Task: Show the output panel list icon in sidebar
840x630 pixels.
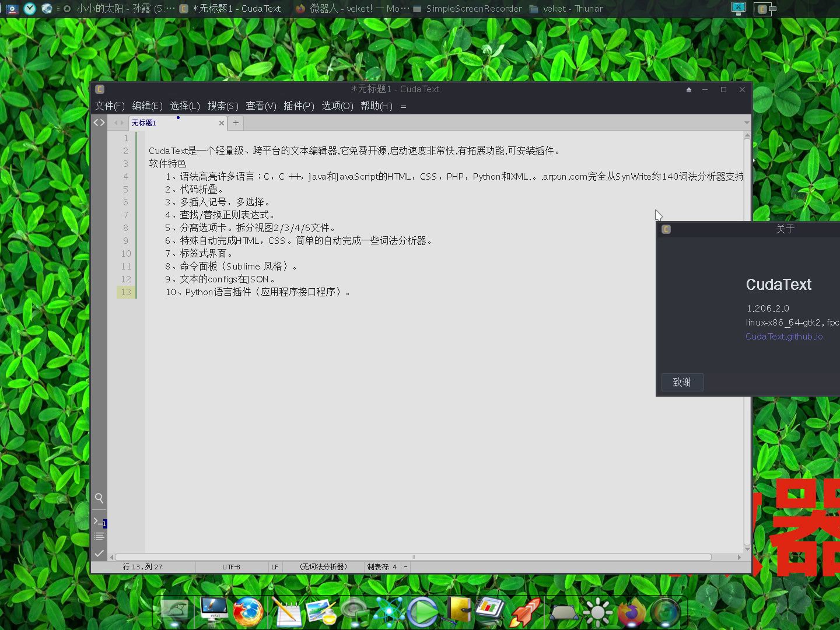Action: [x=99, y=537]
